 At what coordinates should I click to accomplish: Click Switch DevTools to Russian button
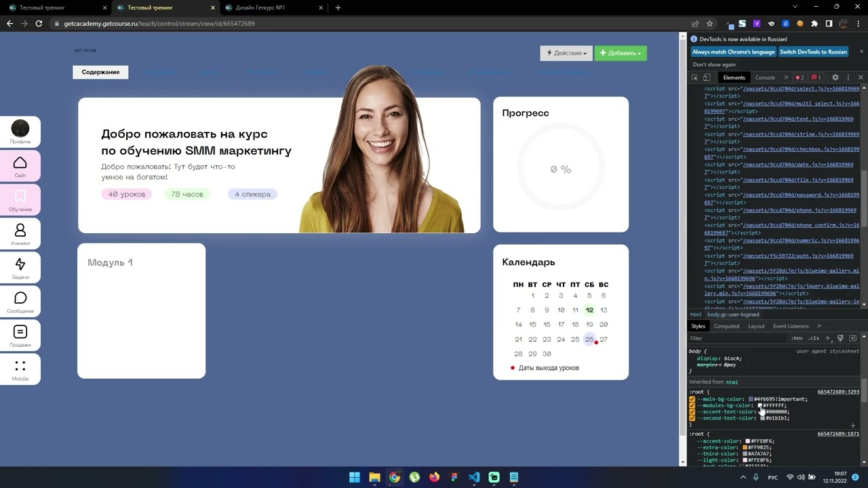(x=813, y=52)
